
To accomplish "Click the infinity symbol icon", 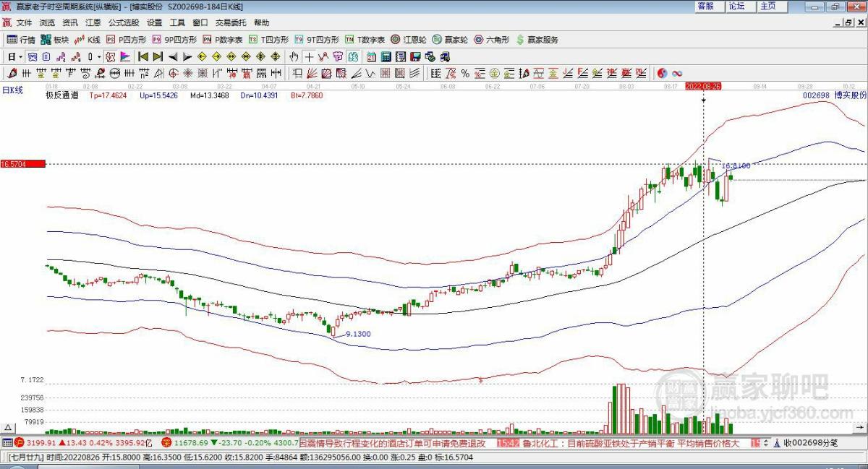I will [677, 72].
